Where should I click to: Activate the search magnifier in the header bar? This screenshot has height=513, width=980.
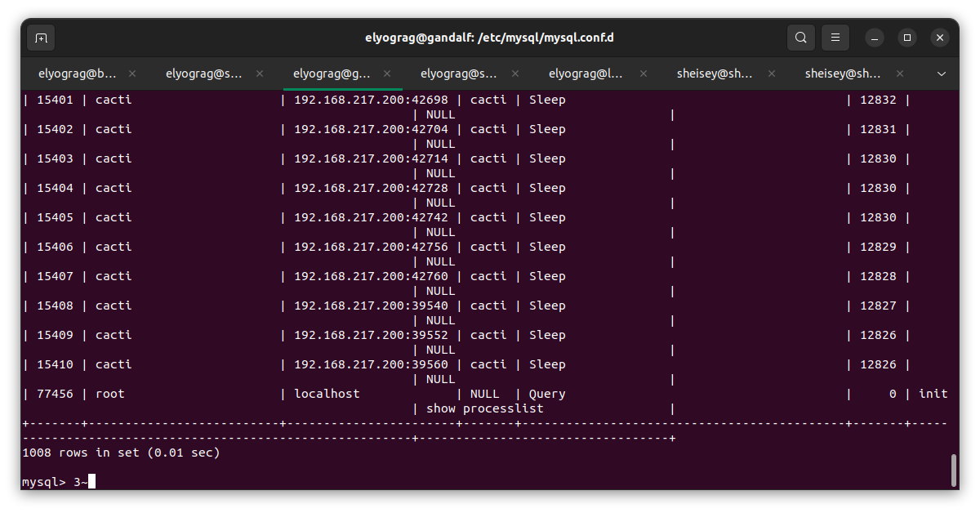click(x=800, y=38)
